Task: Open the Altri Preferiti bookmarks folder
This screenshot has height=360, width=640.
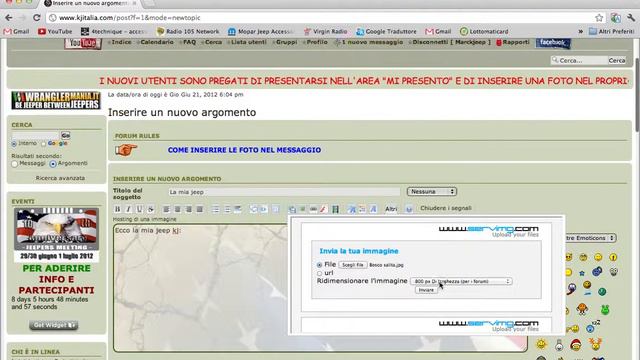Action: (611, 31)
